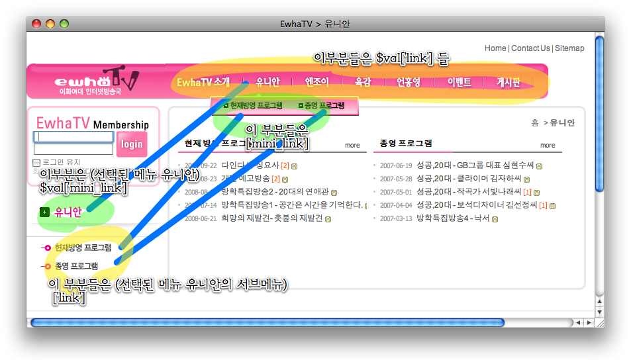The width and height of the screenshot is (631, 364).
Task: Enable the 로그인 유지 checkbox
Action: (x=36, y=163)
